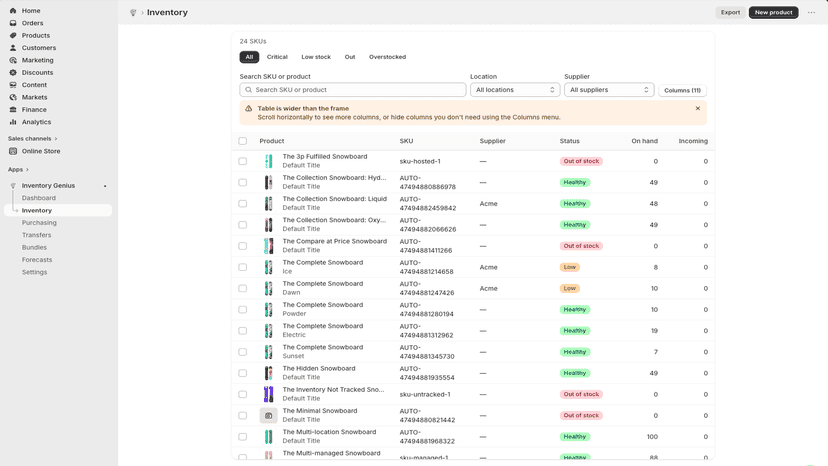This screenshot has width=828, height=466.
Task: Focus the Search SKU or product field
Action: click(x=353, y=90)
